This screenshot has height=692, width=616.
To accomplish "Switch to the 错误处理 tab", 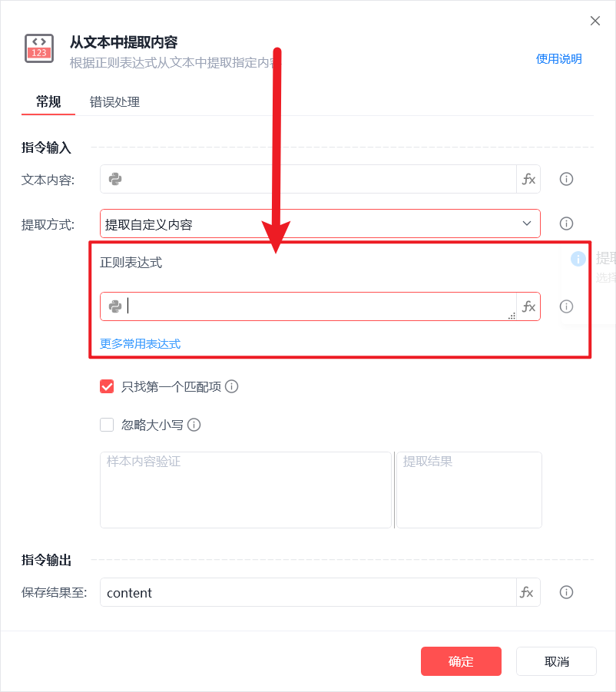I will tap(114, 102).
